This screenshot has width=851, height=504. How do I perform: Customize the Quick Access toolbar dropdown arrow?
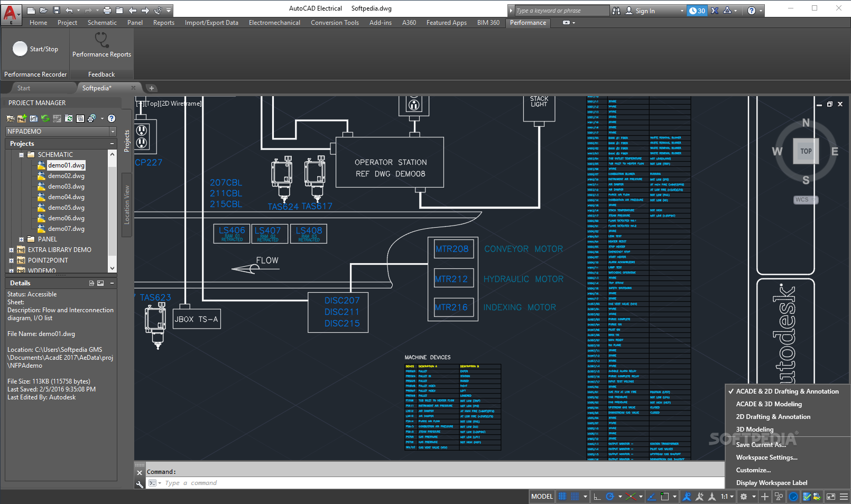(169, 10)
